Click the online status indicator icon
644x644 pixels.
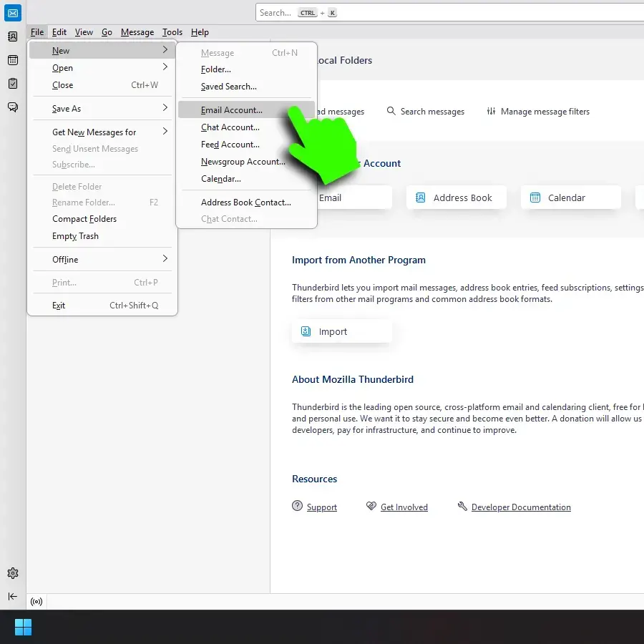click(37, 602)
